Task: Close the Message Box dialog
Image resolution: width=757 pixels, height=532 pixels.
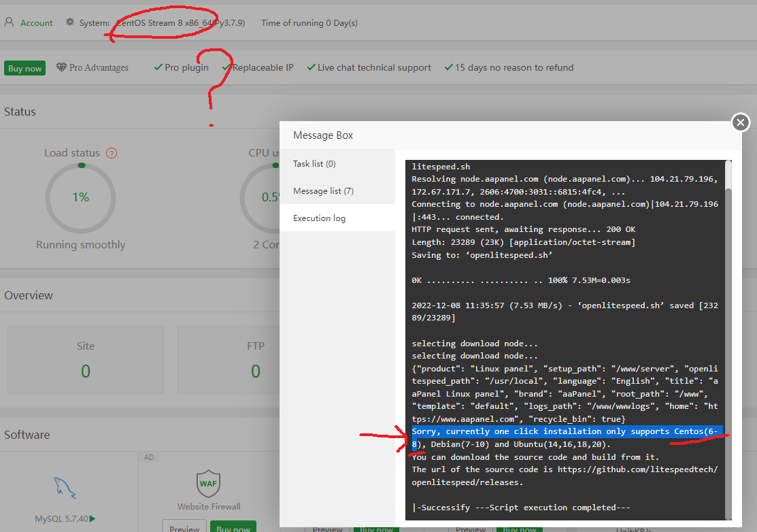Action: point(740,122)
